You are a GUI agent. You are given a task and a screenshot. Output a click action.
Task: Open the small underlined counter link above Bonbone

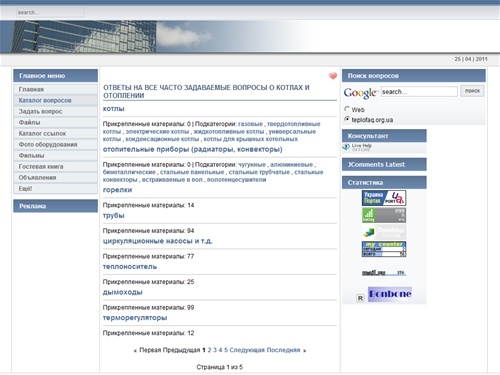[384, 273]
